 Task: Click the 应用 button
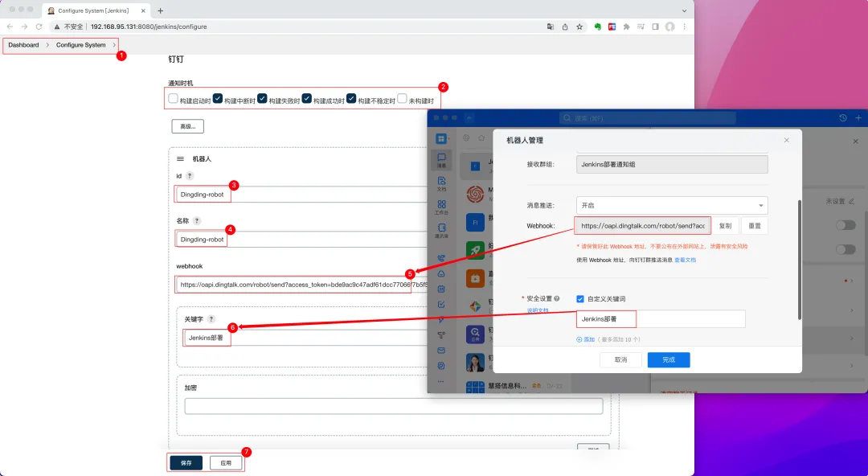pyautogui.click(x=226, y=462)
